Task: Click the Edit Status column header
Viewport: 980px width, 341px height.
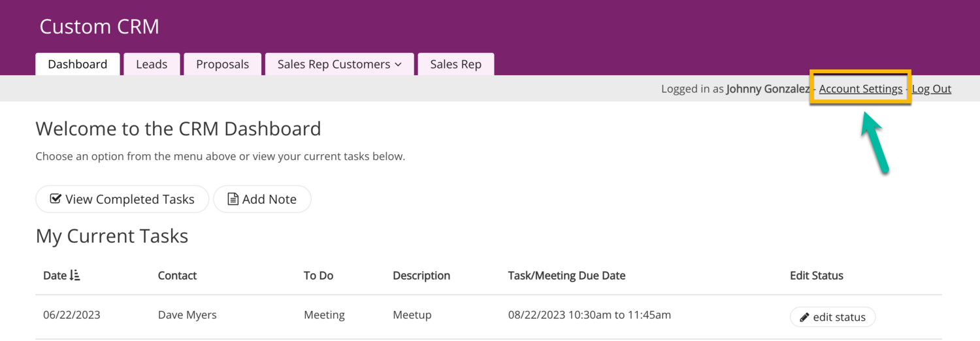Action: pos(816,276)
